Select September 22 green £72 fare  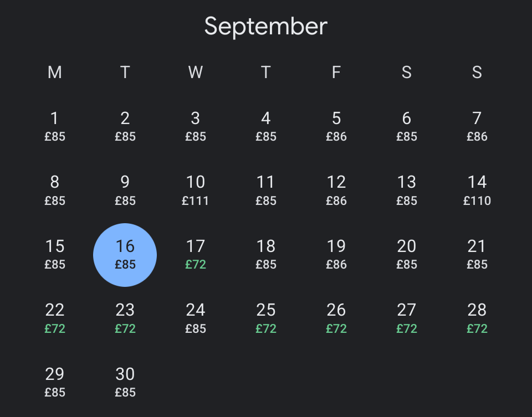55,318
